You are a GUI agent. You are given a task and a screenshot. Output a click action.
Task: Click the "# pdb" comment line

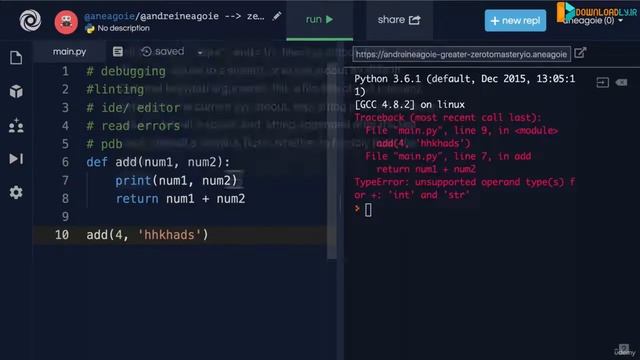[104, 144]
